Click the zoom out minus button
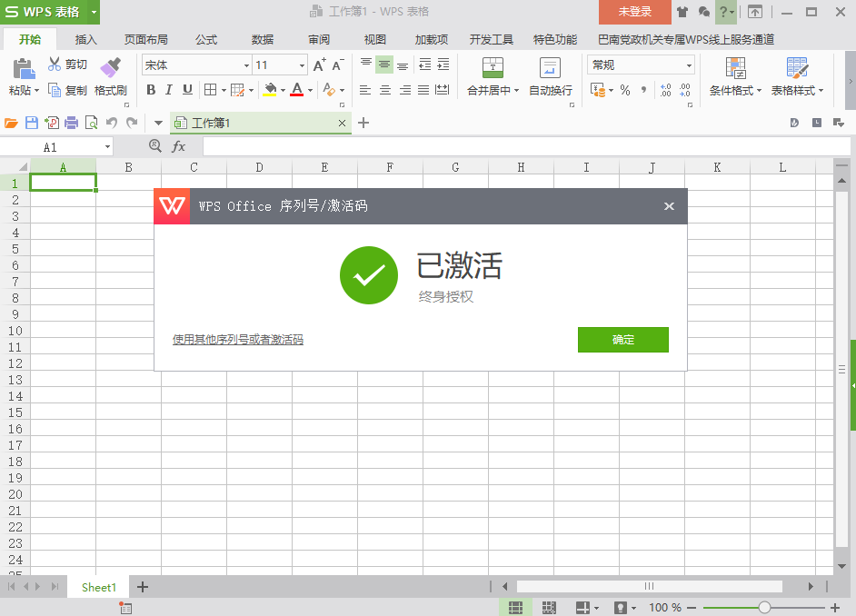The image size is (856, 616). click(x=692, y=607)
